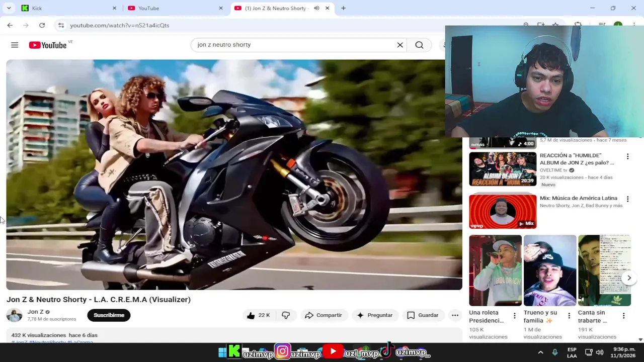Open options menu for Trueno y su familia short
The image size is (644, 362).
point(569,316)
